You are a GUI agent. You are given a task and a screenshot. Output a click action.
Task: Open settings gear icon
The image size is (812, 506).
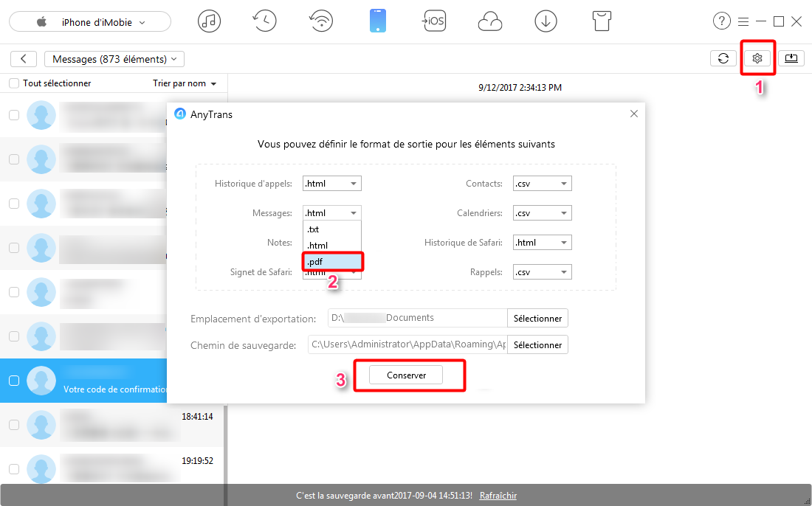pos(757,58)
